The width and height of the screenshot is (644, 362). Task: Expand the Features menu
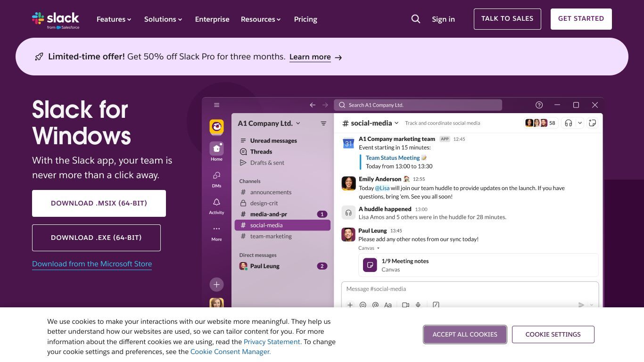pyautogui.click(x=114, y=19)
